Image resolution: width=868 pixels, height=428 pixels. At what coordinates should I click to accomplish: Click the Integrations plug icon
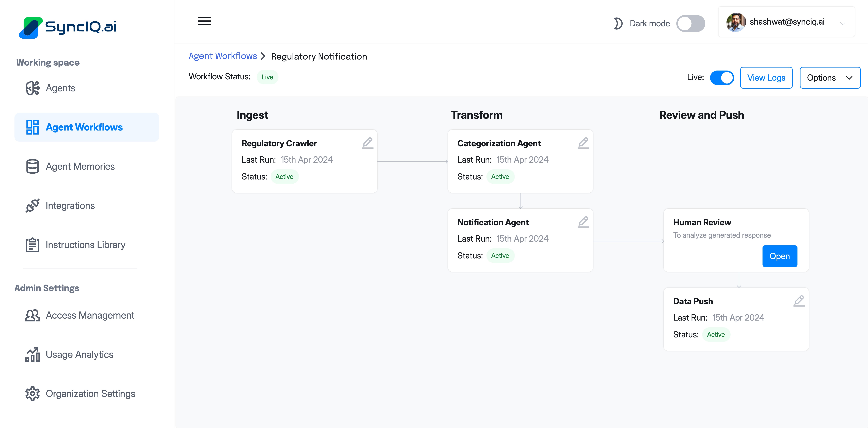[32, 206]
